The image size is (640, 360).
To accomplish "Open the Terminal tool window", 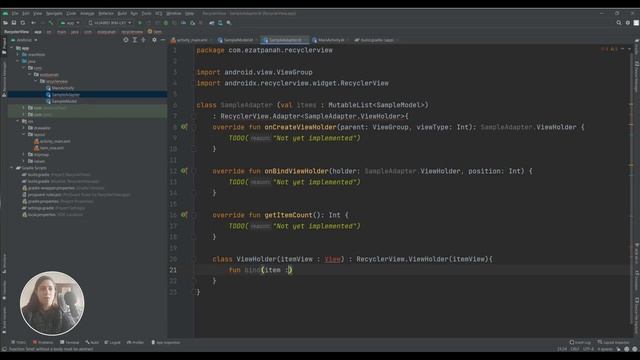I will (x=70, y=342).
